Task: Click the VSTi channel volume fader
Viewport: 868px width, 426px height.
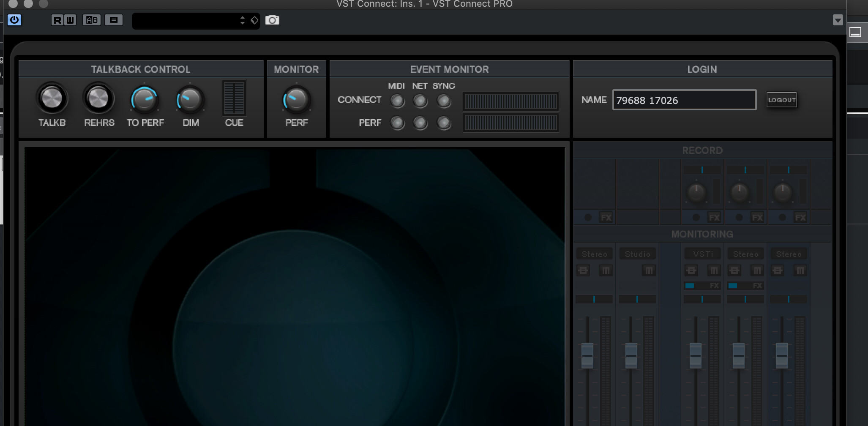Action: [x=695, y=355]
